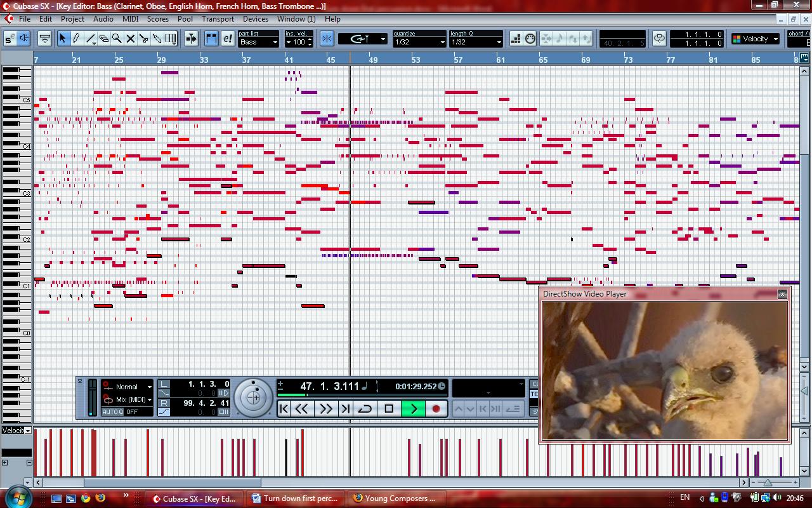Screen dimensions: 812x508
Task: Open the Transport menu
Action: (x=218, y=19)
